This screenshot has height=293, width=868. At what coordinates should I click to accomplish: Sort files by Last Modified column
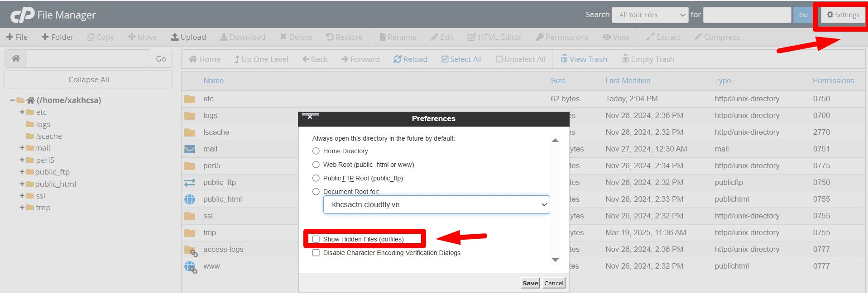(628, 80)
